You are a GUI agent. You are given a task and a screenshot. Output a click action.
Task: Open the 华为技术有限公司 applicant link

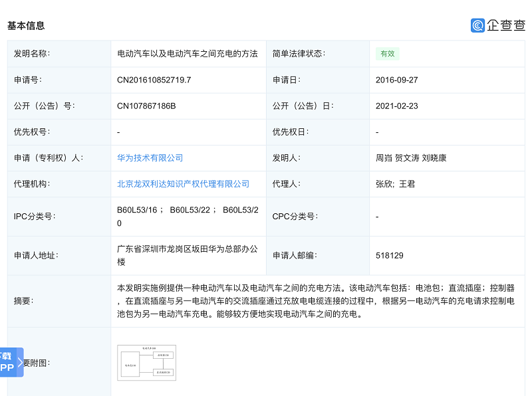pyautogui.click(x=150, y=158)
